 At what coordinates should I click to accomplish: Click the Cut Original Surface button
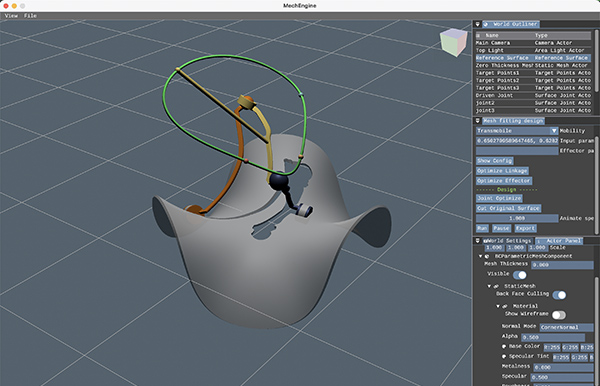tap(508, 208)
